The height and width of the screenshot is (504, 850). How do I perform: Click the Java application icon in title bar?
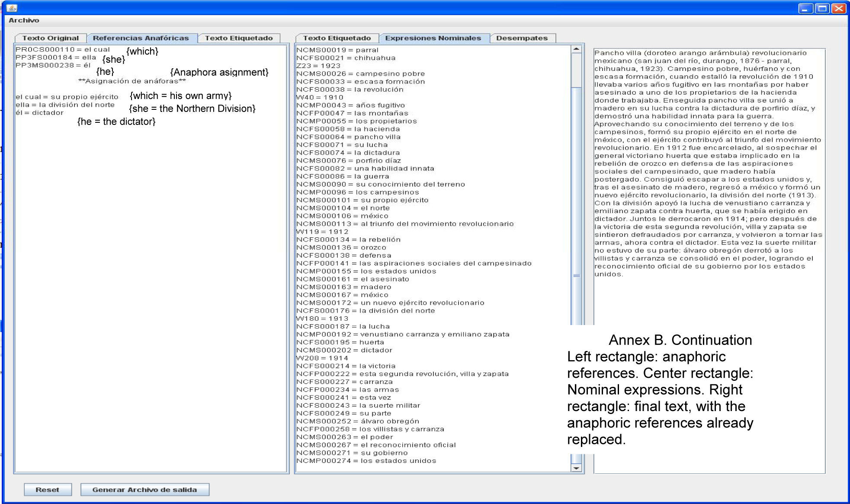(12, 8)
